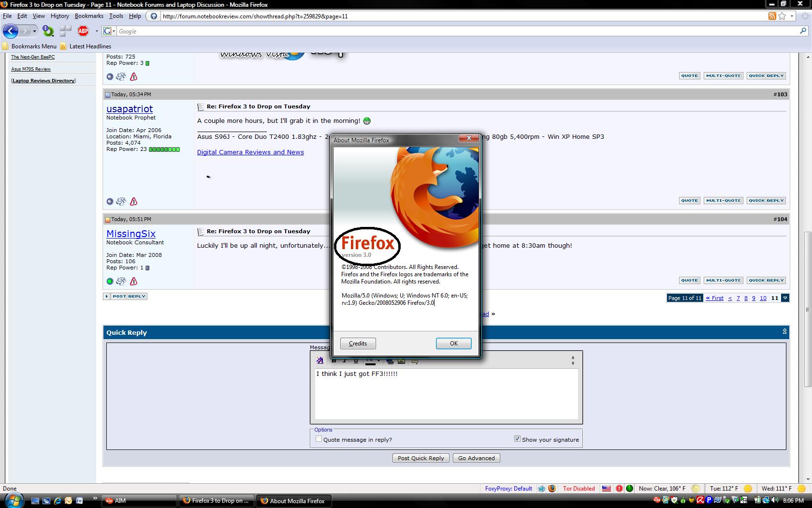Go to the First page link
The image size is (812, 508).
click(x=715, y=298)
